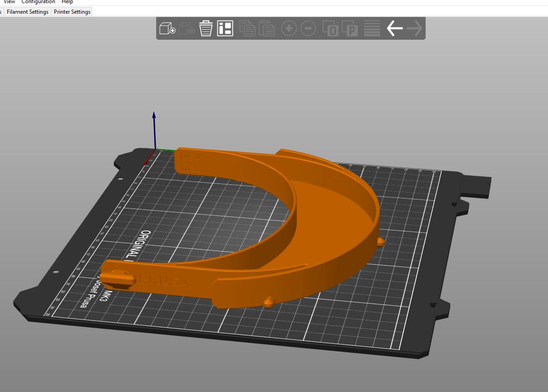Redo with the right arrow icon
This screenshot has width=548, height=392.
pos(414,28)
